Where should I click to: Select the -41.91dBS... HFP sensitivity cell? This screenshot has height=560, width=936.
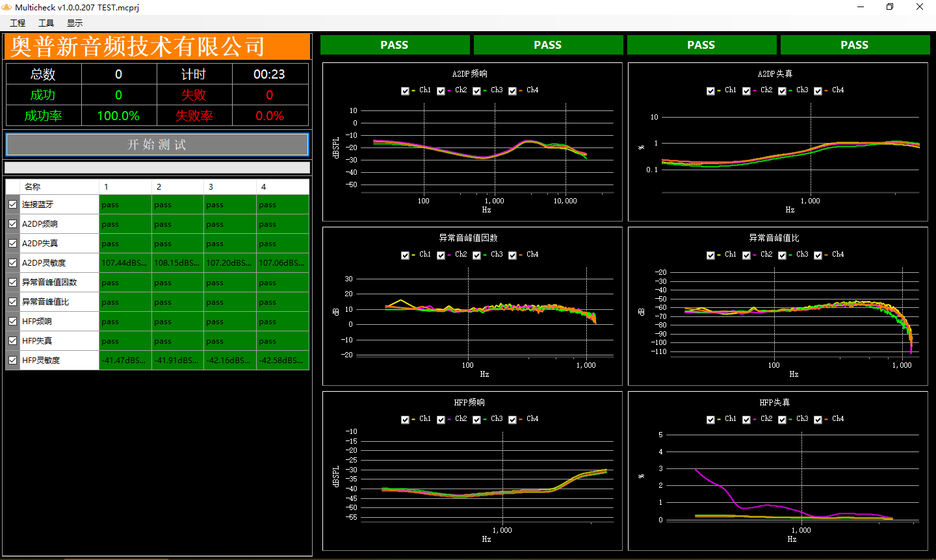pos(177,360)
